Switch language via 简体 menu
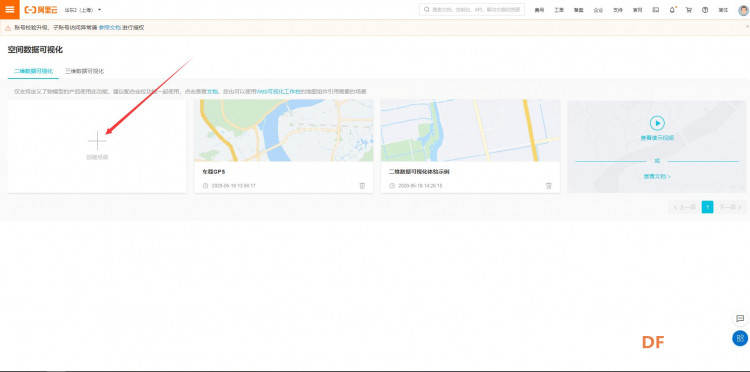The width and height of the screenshot is (750, 372). coord(723,10)
